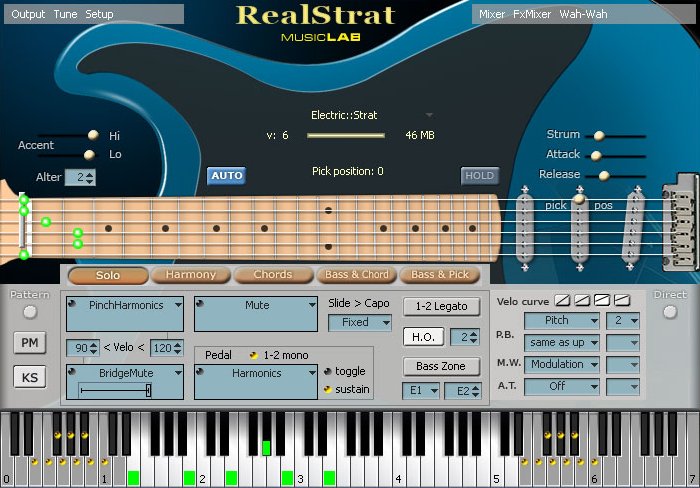Enable the Direct mode LED
Viewport: 700px width, 488px height.
(670, 312)
